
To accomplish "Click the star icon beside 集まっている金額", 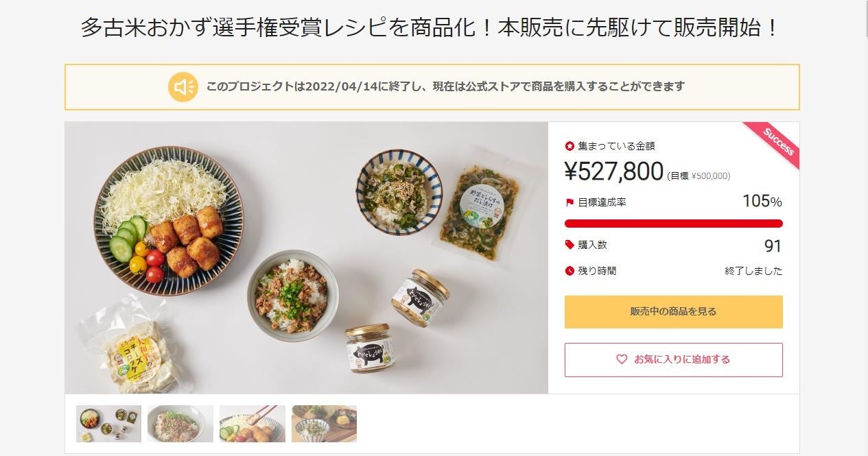I will (570, 146).
